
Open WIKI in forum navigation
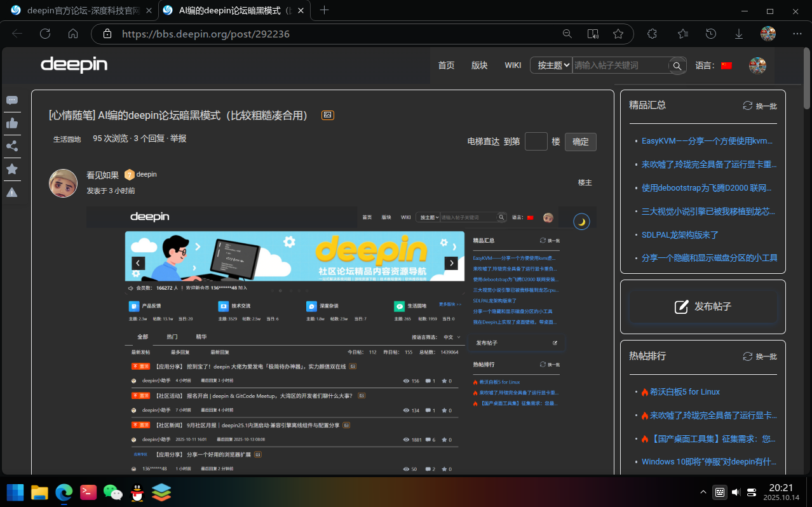coord(513,65)
